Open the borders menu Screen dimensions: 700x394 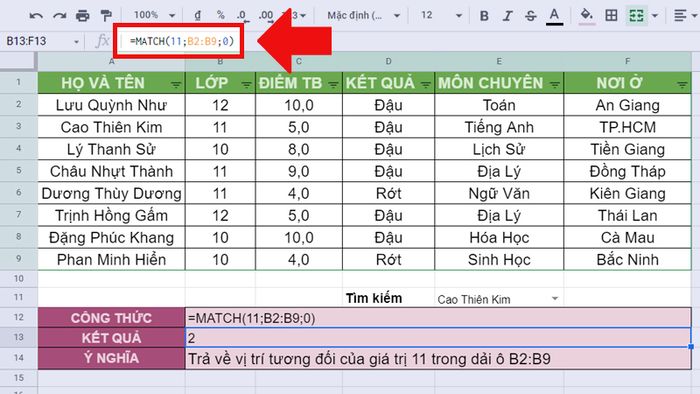[x=612, y=16]
